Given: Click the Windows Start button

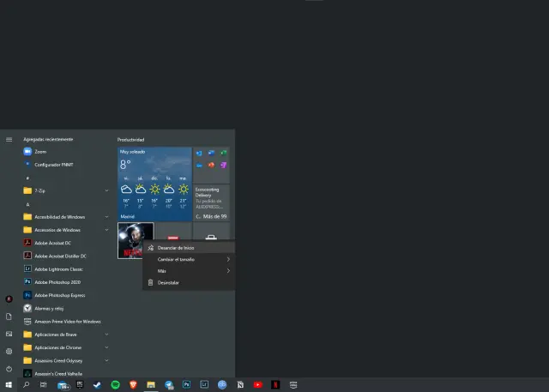Looking at the screenshot, I should coord(9,385).
